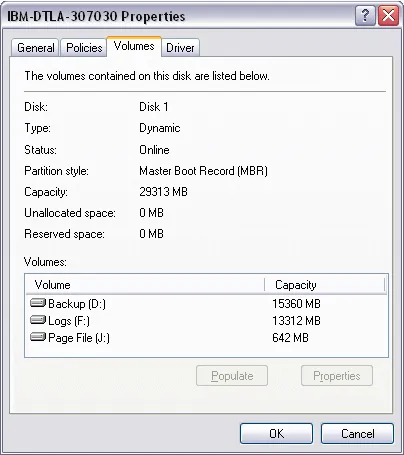Click the Reserved space 0 MB value
The image size is (404, 455).
pos(151,234)
